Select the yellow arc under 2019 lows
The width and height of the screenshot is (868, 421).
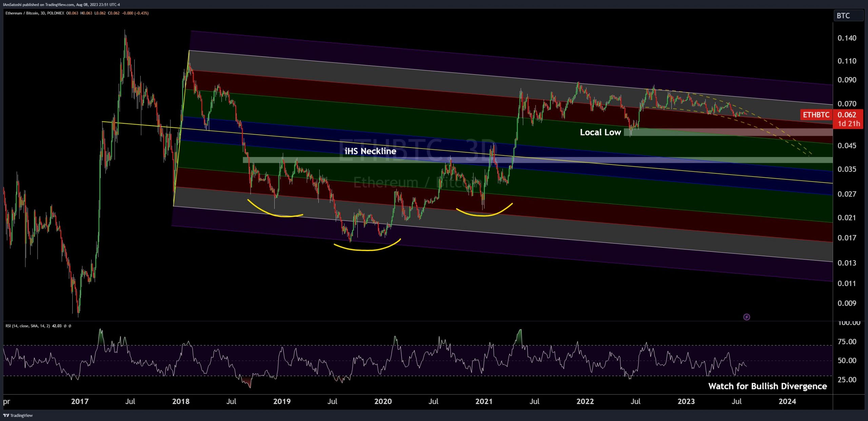(366, 250)
